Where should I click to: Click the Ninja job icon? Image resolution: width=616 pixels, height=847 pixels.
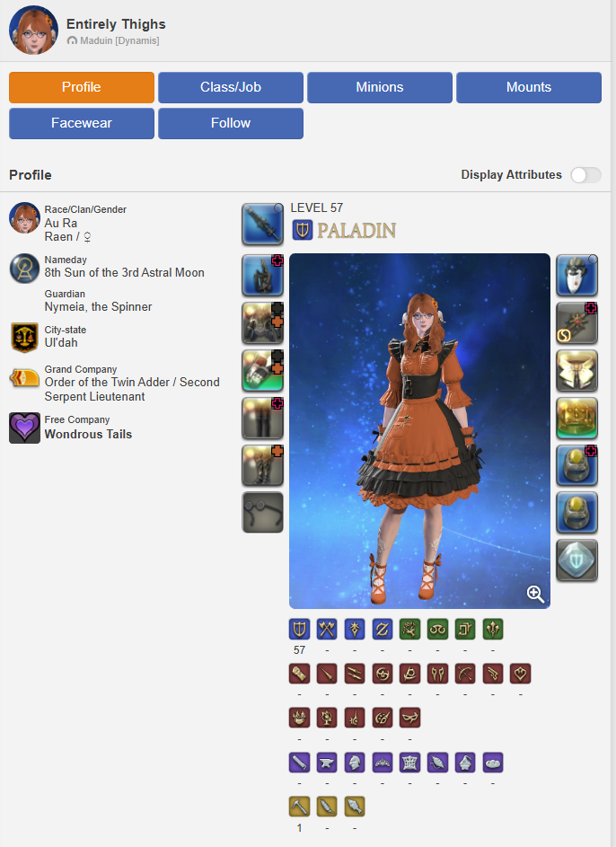pyautogui.click(x=355, y=674)
